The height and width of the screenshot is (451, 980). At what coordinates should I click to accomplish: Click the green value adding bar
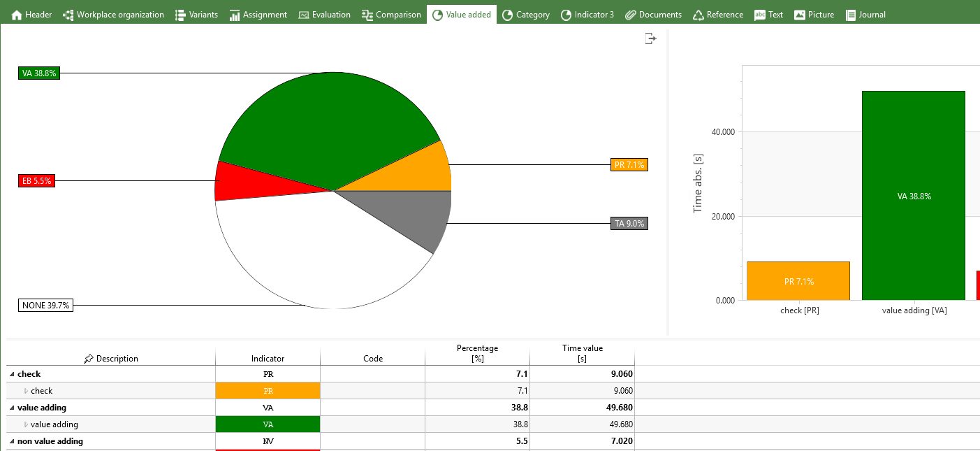(913, 196)
